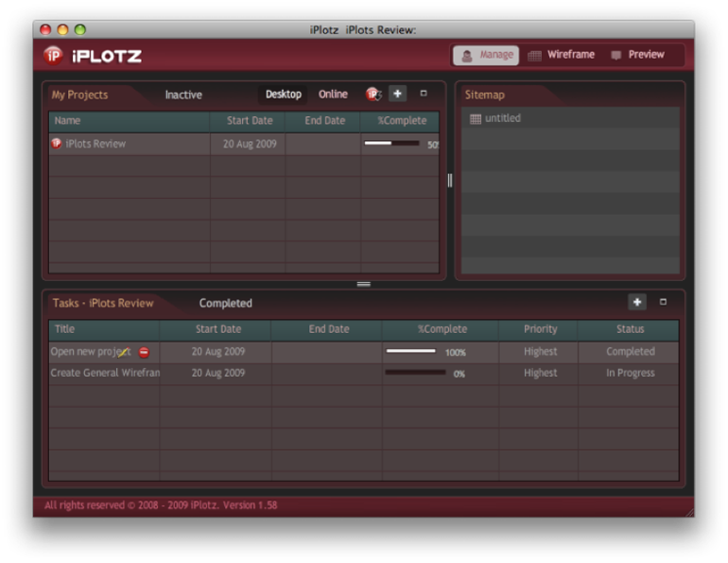
Task: Click Highest priority of Open new project
Action: click(x=540, y=352)
